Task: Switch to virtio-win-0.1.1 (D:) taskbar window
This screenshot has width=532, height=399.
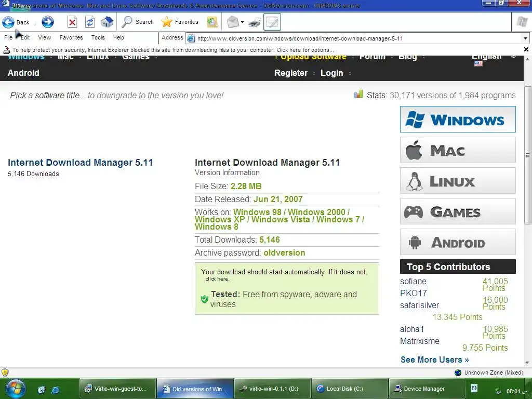Action: (272, 389)
